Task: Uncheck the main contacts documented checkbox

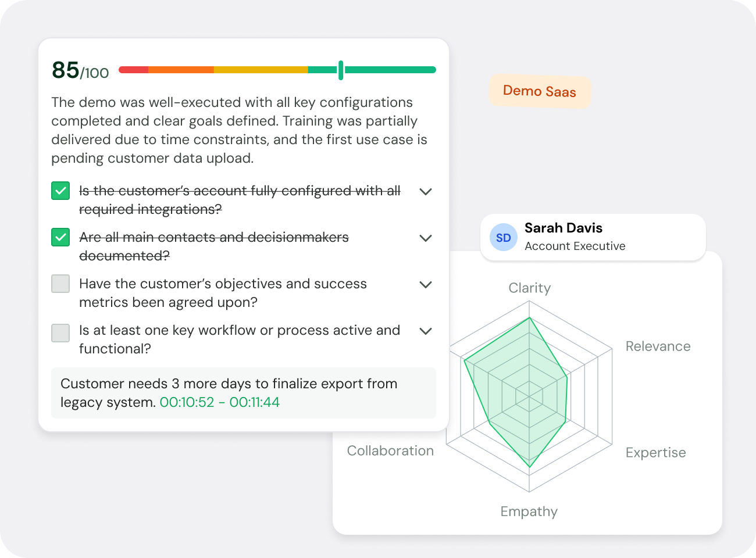Action: click(x=60, y=237)
